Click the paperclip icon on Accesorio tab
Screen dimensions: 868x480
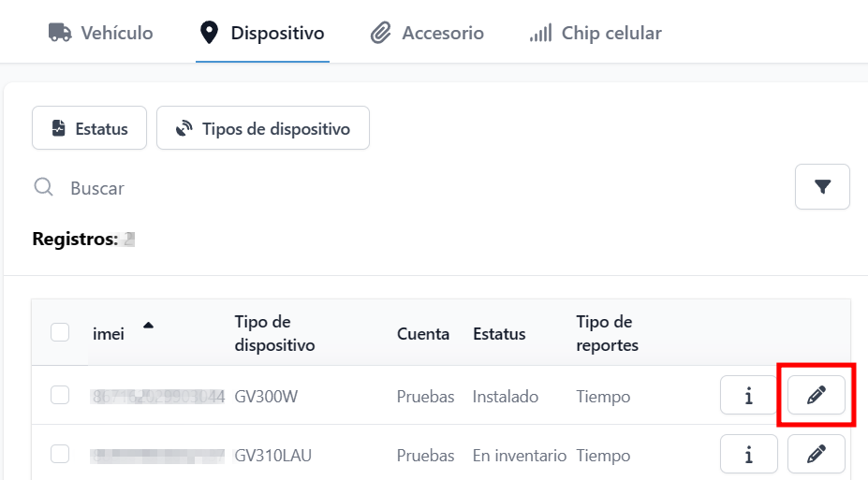pos(380,34)
